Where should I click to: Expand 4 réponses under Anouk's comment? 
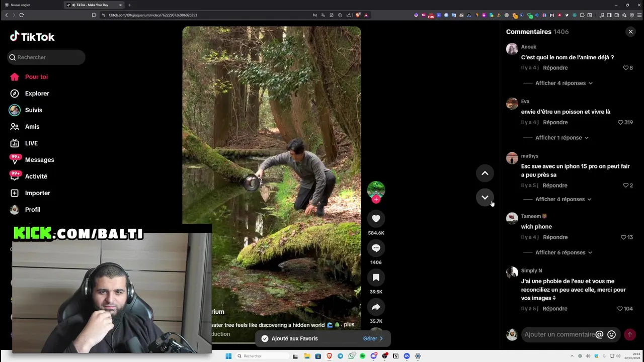(564, 83)
